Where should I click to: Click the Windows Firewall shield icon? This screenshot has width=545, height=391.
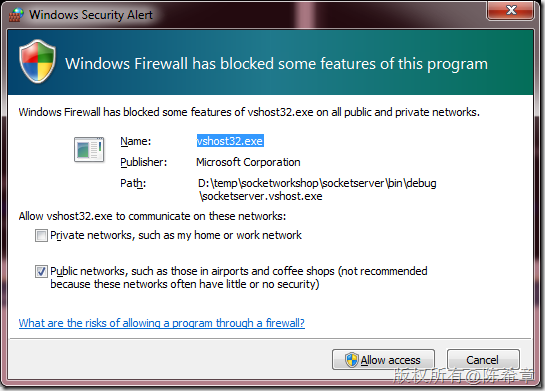click(37, 62)
